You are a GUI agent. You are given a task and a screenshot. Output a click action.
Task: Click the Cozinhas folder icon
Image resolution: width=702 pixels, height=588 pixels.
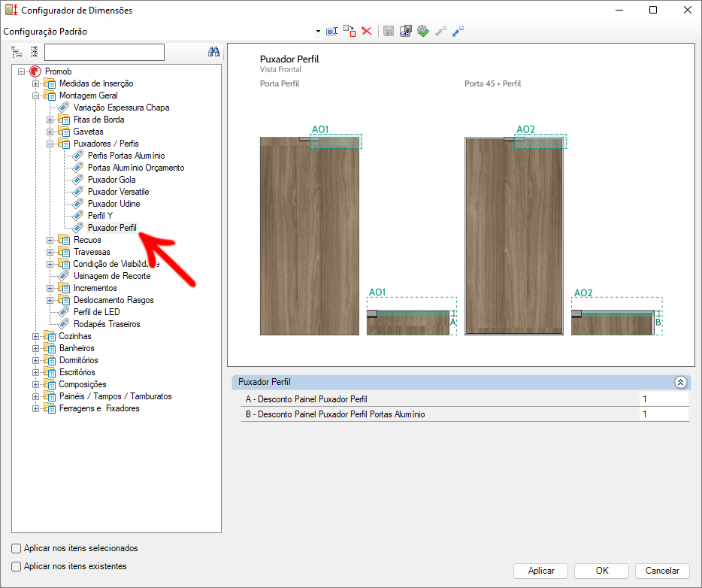pos(50,336)
